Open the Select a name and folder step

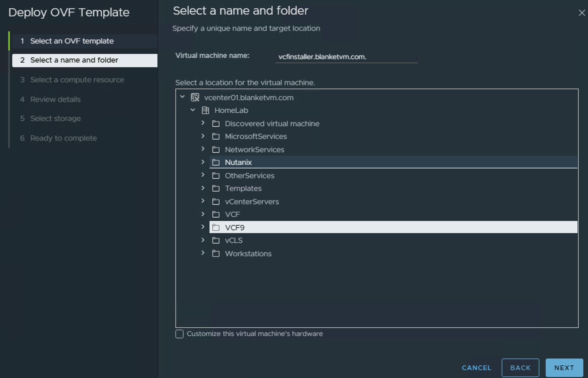[x=74, y=60]
